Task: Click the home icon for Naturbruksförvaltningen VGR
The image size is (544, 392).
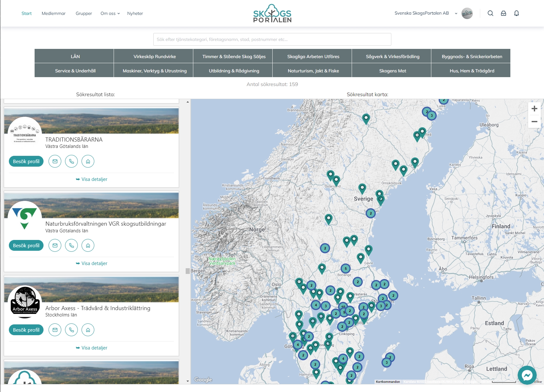Action: pyautogui.click(x=88, y=245)
